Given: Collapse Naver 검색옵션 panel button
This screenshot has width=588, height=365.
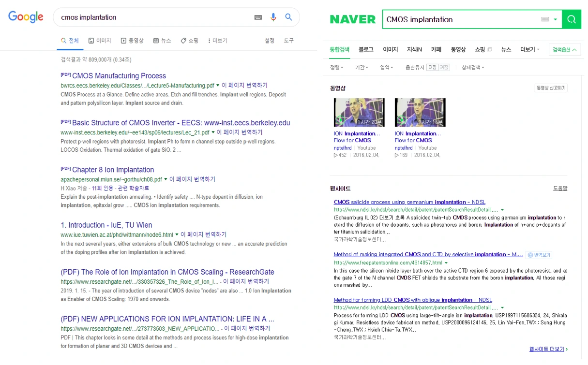Looking at the screenshot, I should click(564, 49).
